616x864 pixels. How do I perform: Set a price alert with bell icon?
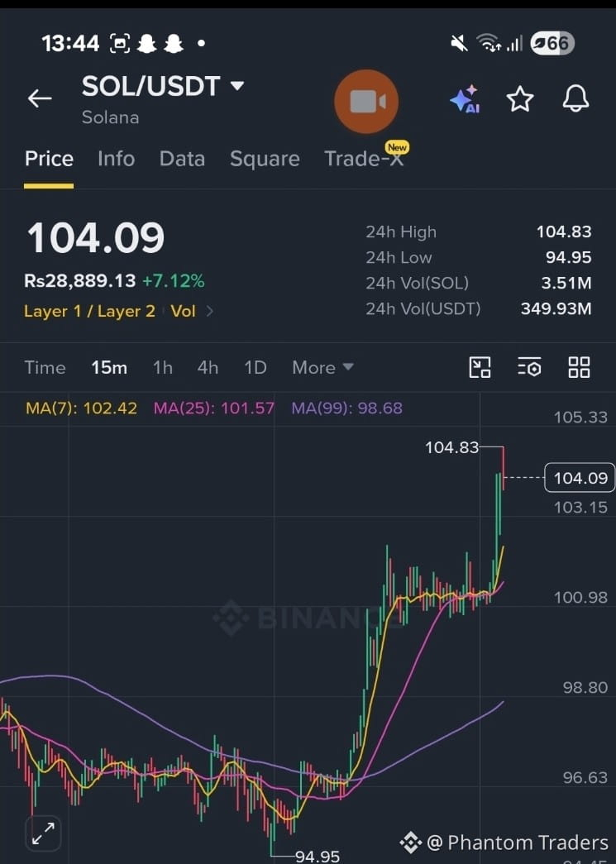tap(575, 99)
